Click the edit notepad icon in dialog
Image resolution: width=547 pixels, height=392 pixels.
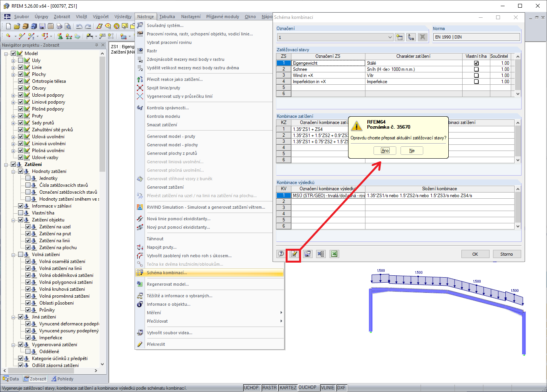tap(294, 254)
